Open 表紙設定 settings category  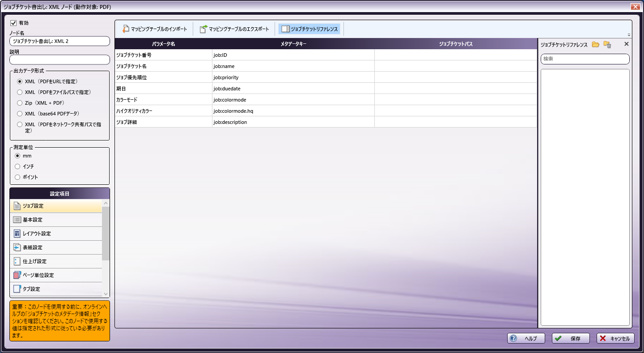point(56,247)
